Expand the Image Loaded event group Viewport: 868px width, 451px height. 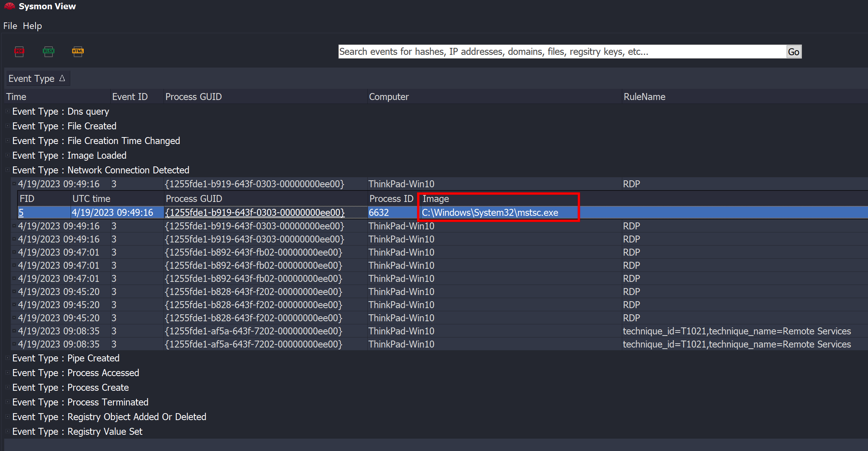[7, 155]
